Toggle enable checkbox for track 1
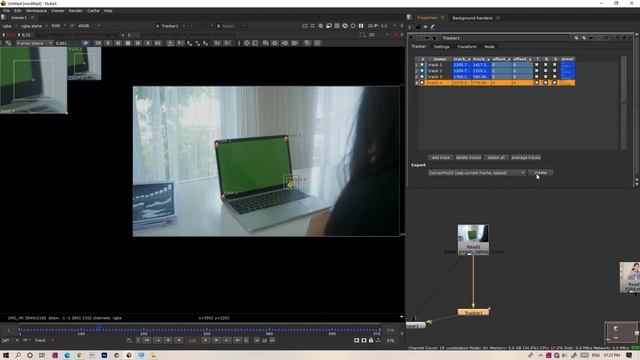The image size is (640, 360). pos(422,64)
